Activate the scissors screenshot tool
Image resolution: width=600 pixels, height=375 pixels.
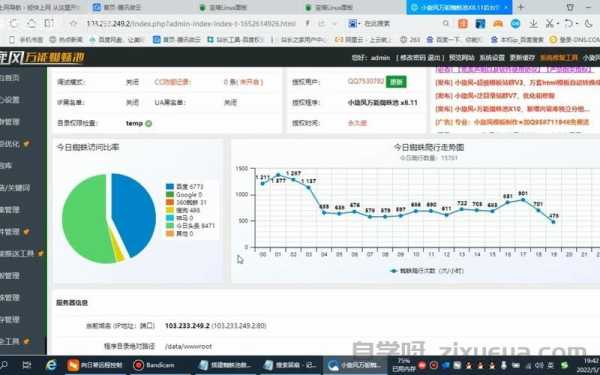click(x=549, y=24)
